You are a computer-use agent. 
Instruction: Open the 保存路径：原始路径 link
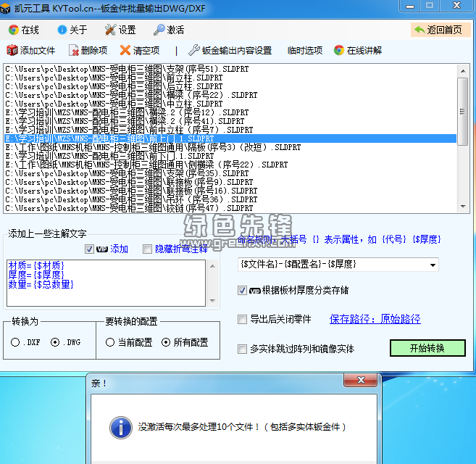pyautogui.click(x=375, y=319)
